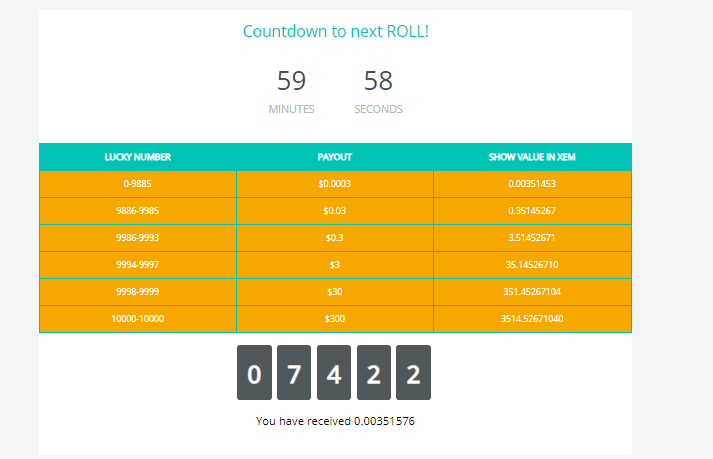Click the SECONDS label under the countdown
713x459 pixels.
coord(378,109)
